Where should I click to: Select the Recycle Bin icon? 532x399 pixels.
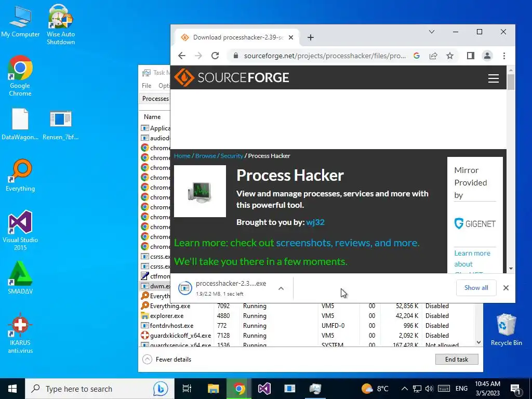[x=506, y=330]
